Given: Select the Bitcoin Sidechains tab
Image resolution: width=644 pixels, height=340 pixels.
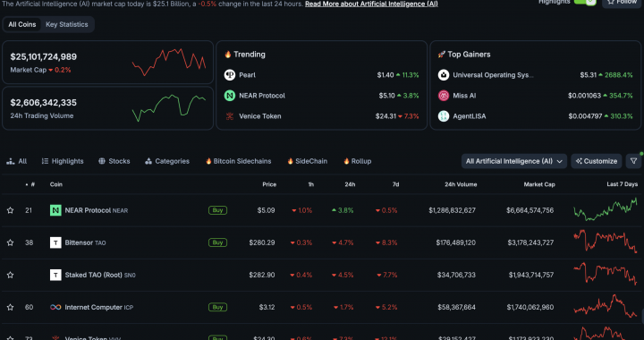Looking at the screenshot, I should point(238,161).
